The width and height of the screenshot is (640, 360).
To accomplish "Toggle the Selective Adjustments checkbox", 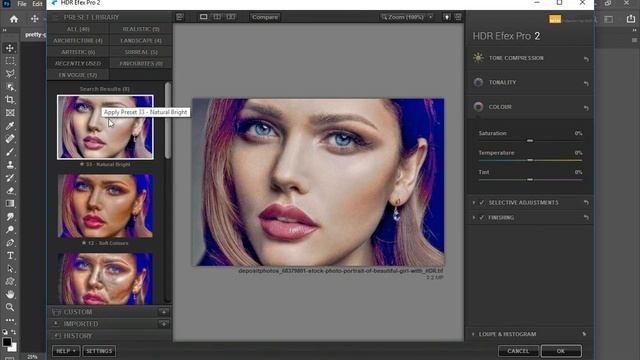I will 482,202.
